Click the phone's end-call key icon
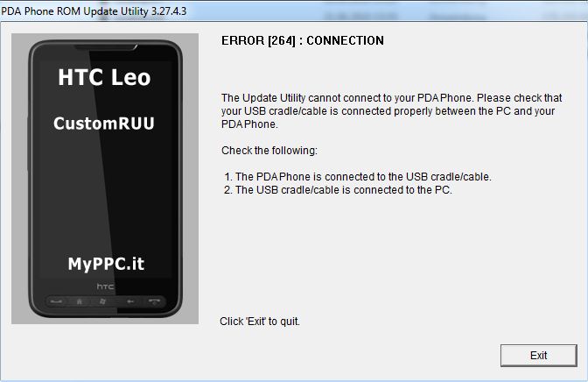The height and width of the screenshot is (382, 588). tap(154, 301)
